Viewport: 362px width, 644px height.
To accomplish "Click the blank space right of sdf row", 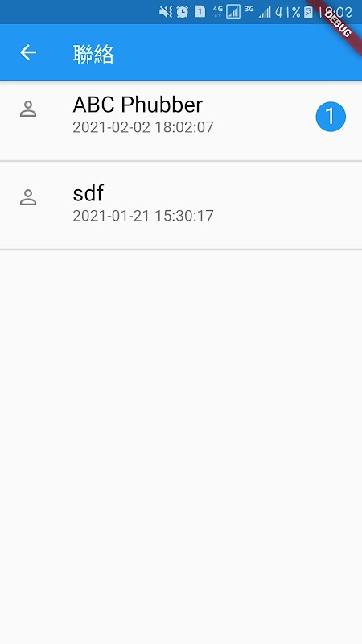I will coord(287,204).
